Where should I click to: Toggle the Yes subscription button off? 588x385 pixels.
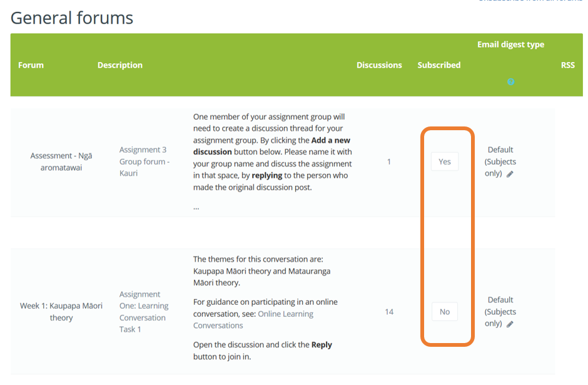click(444, 162)
